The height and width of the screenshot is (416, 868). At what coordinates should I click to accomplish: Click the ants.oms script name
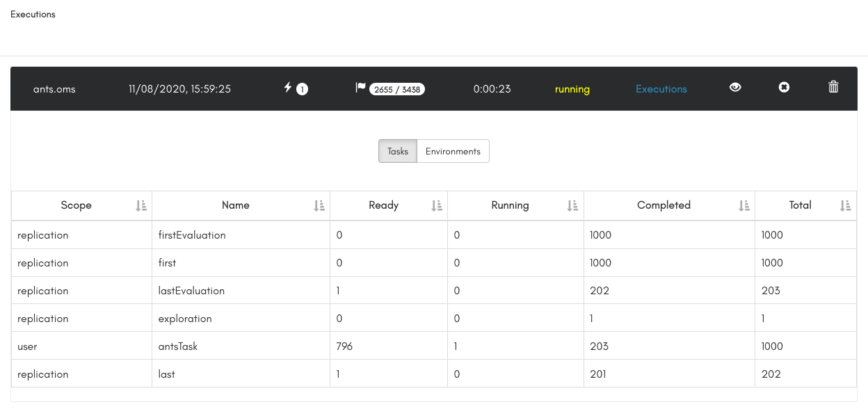coord(54,89)
